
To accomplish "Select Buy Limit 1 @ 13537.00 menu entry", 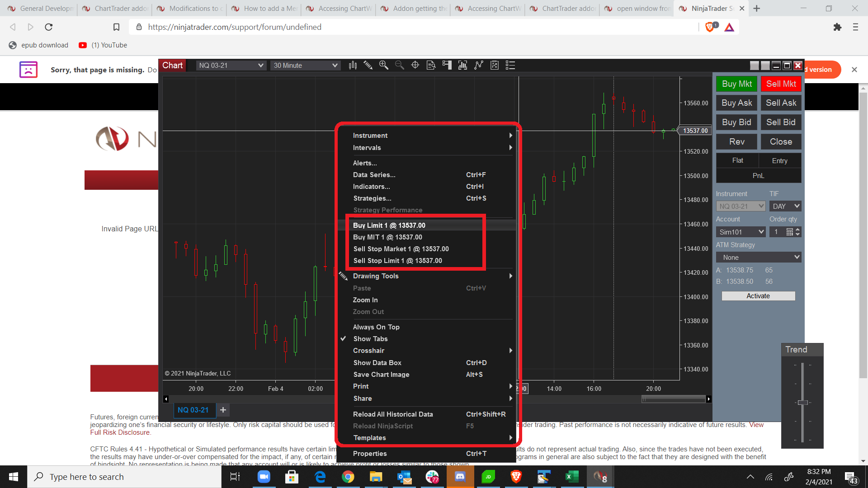I will [389, 225].
